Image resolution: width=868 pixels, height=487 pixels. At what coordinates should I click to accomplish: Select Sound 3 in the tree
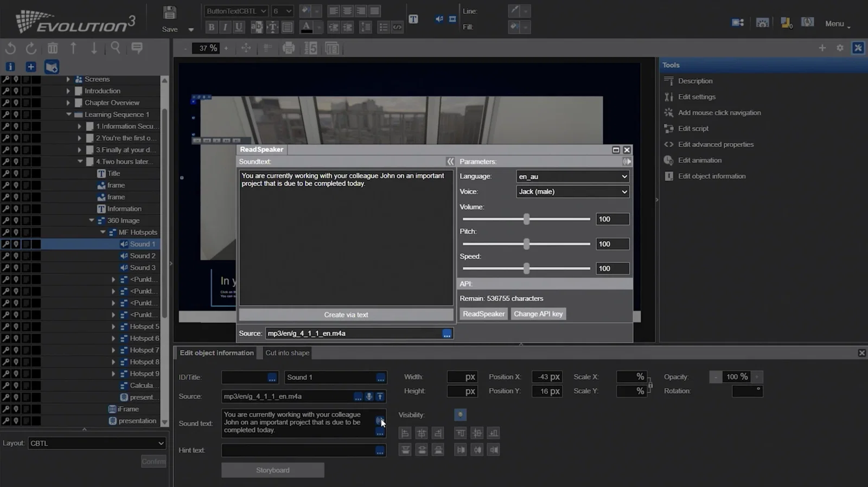pyautogui.click(x=142, y=268)
